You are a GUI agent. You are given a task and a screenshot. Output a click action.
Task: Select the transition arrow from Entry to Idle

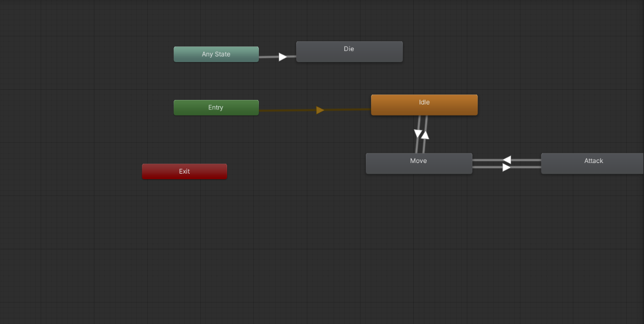pos(320,110)
